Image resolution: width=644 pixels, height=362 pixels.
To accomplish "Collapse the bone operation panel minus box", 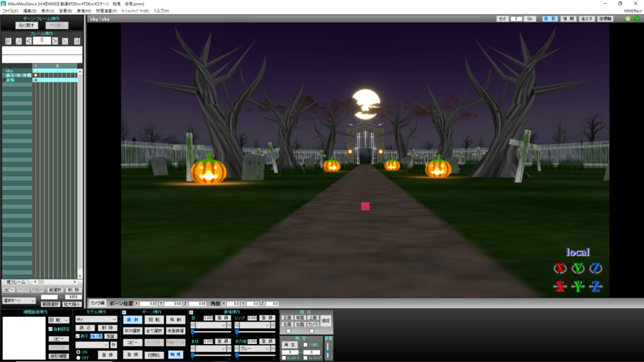I will coord(124,312).
